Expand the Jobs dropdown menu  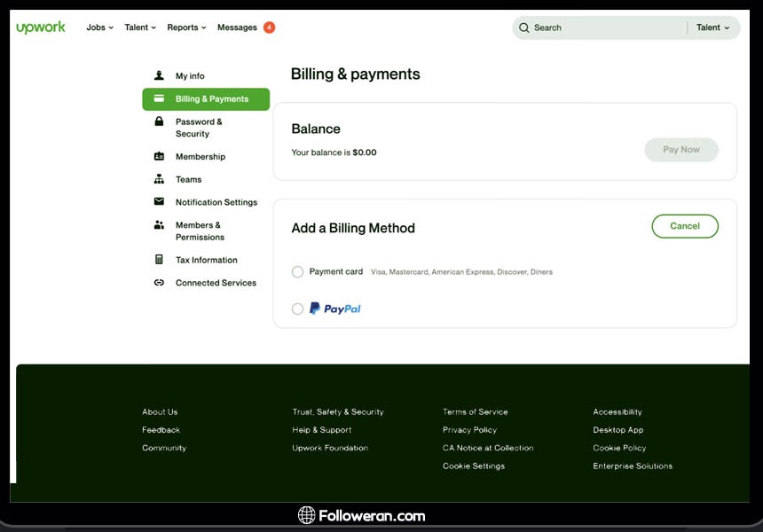click(99, 27)
